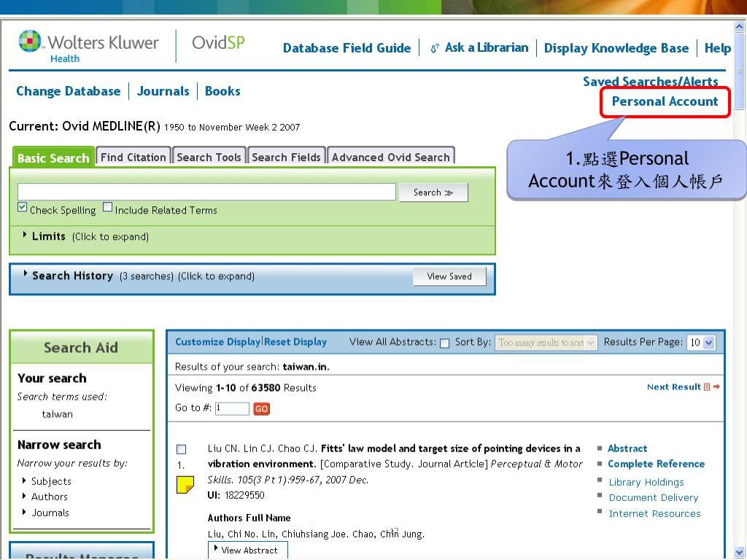
Task: Toggle the Check Spelling checkbox
Action: tap(22, 207)
